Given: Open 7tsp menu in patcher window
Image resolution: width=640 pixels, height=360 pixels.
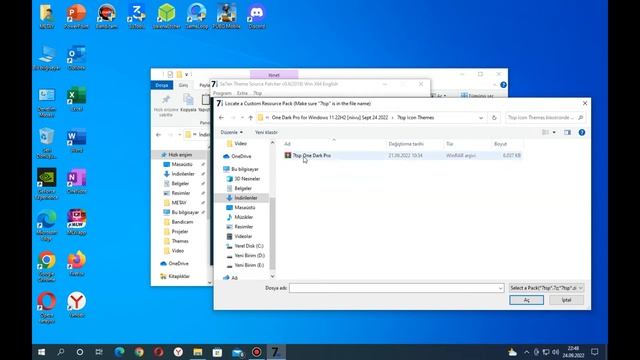Looking at the screenshot, I should tap(257, 93).
